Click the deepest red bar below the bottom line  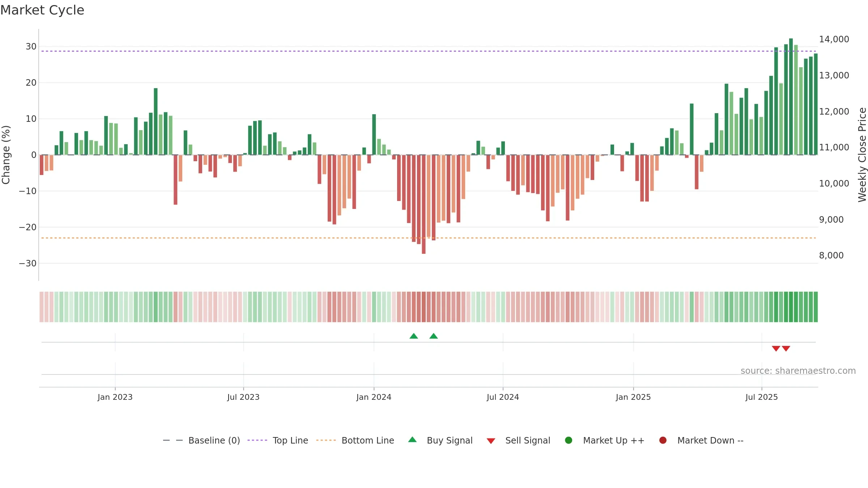click(x=424, y=204)
